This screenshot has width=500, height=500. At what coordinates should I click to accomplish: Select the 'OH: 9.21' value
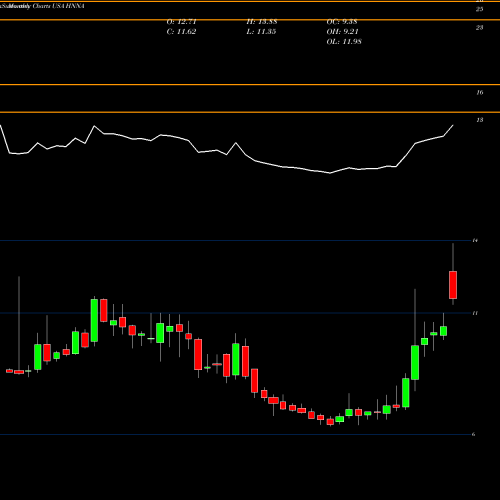coord(342,32)
